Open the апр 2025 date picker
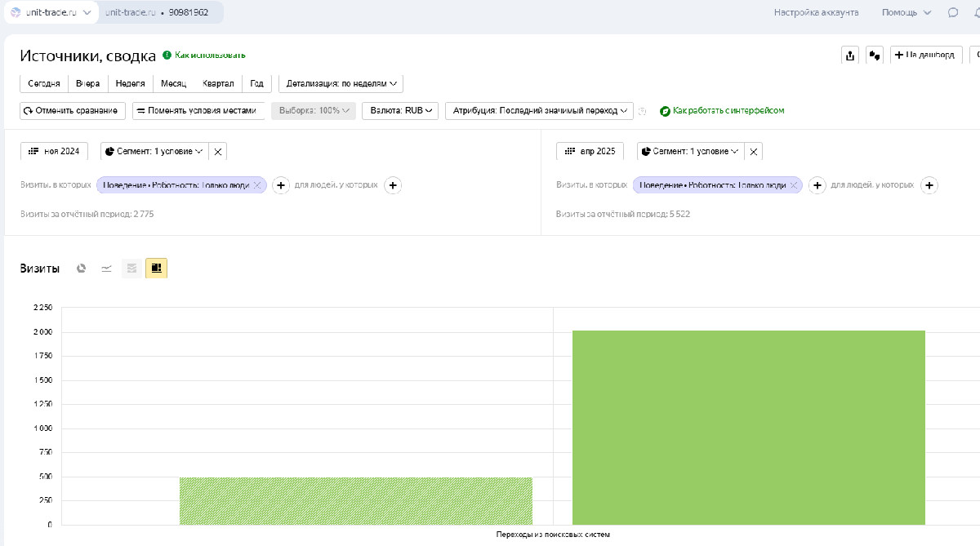The image size is (980, 546). 590,151
